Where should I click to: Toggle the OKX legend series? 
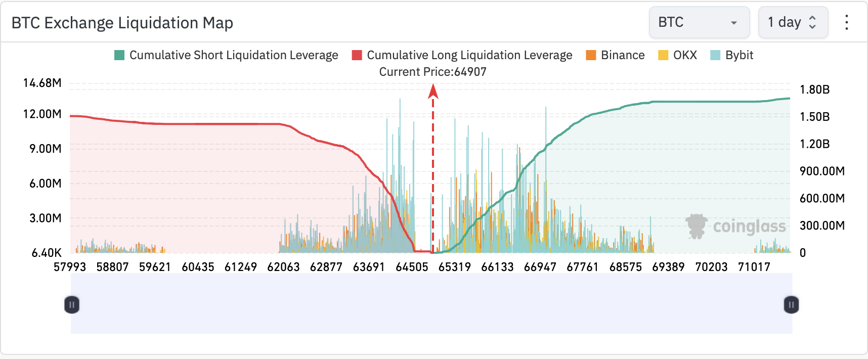(x=677, y=55)
